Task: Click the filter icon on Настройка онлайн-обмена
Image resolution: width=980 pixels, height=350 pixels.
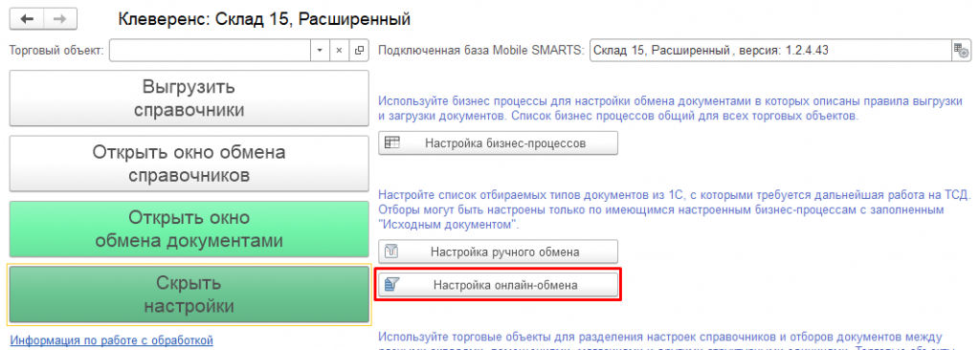Action: click(x=391, y=285)
